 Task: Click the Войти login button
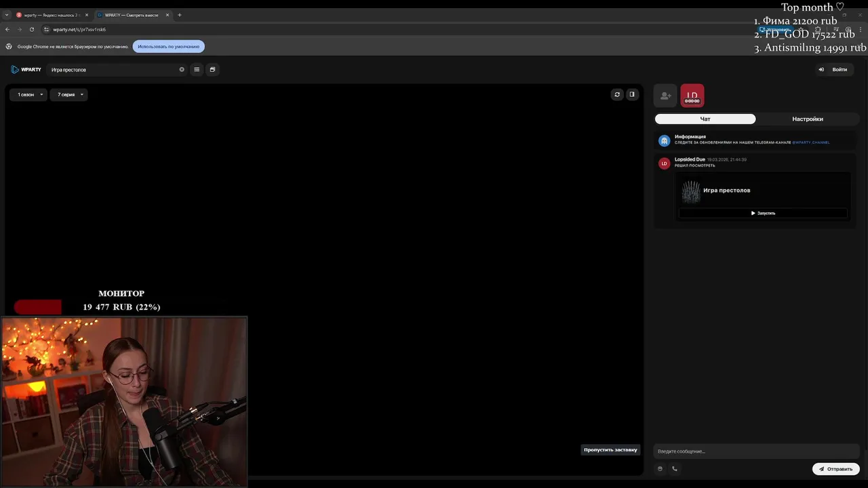click(835, 69)
